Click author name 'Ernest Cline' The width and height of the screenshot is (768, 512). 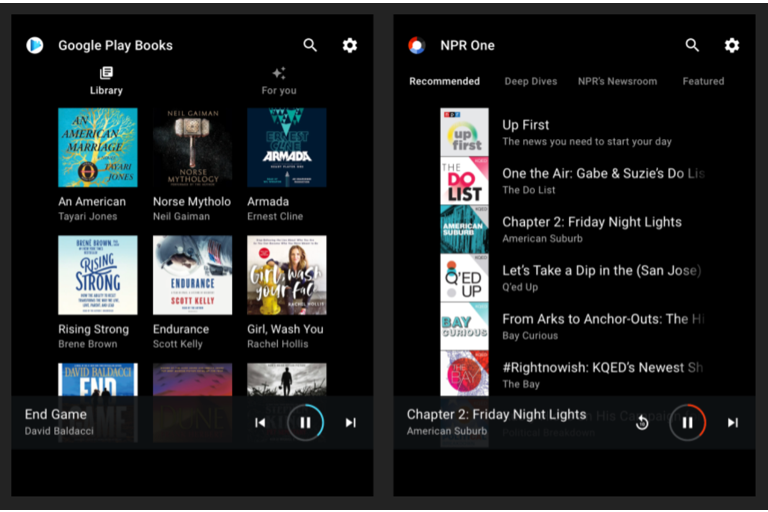[275, 217]
